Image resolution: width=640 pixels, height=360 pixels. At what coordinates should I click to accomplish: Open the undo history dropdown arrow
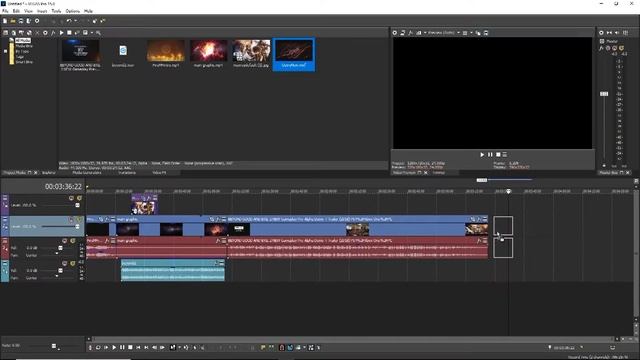[75, 21]
